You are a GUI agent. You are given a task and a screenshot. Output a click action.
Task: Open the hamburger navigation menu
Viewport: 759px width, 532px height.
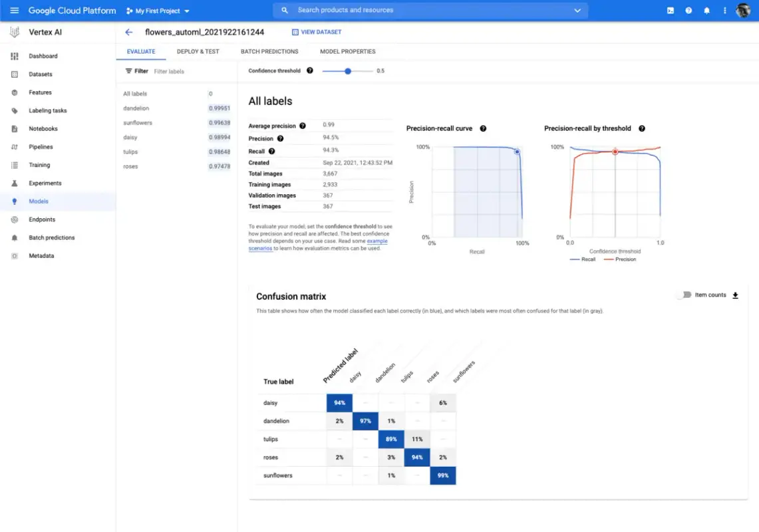click(x=14, y=10)
